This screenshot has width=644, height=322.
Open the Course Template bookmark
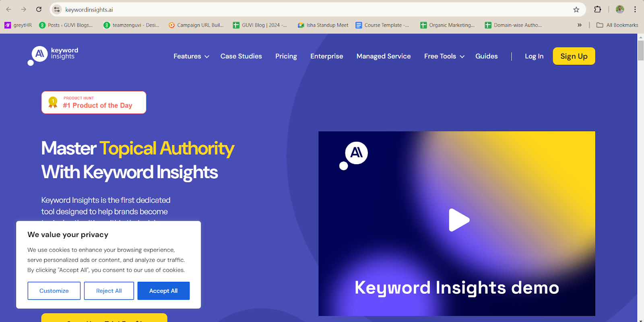[x=382, y=25]
